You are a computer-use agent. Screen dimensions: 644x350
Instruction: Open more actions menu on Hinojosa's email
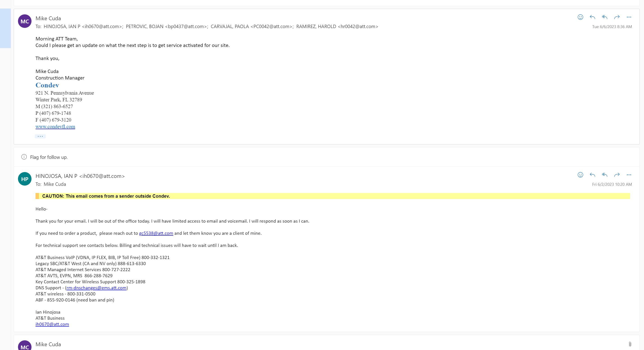pos(629,175)
